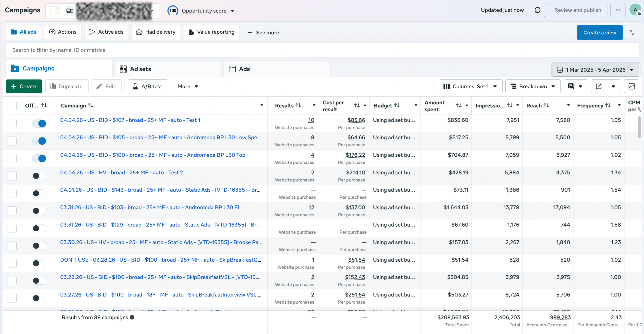The image size is (644, 334).
Task: Open the Campaign column options arrow
Action: point(262,105)
